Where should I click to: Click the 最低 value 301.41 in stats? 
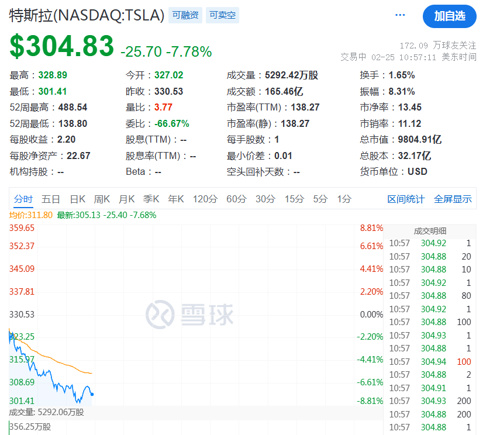click(x=53, y=91)
